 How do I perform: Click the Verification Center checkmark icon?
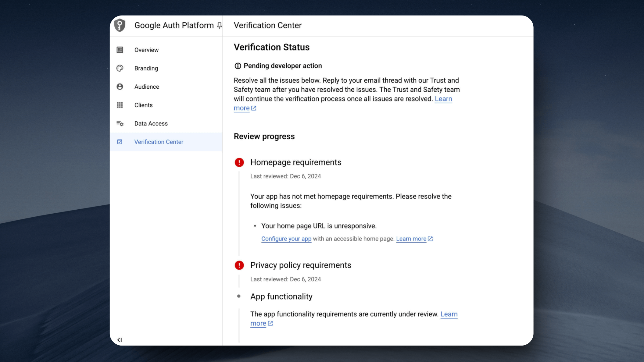[120, 142]
